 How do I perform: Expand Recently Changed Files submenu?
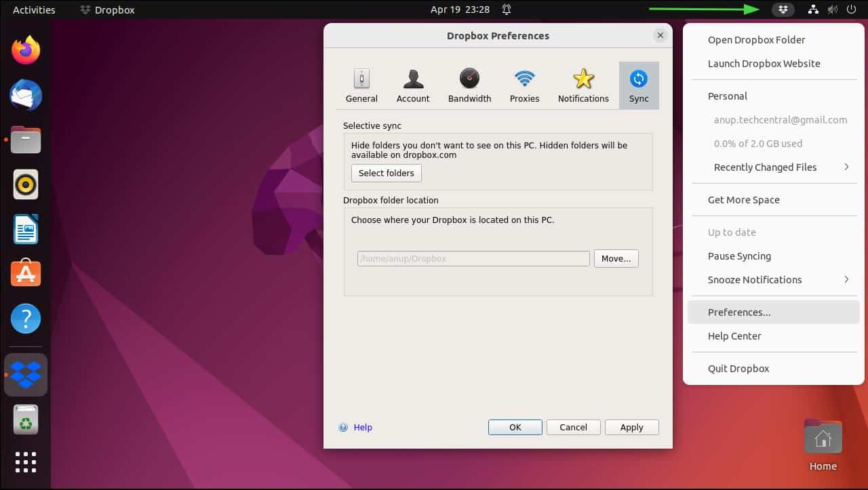coord(773,167)
